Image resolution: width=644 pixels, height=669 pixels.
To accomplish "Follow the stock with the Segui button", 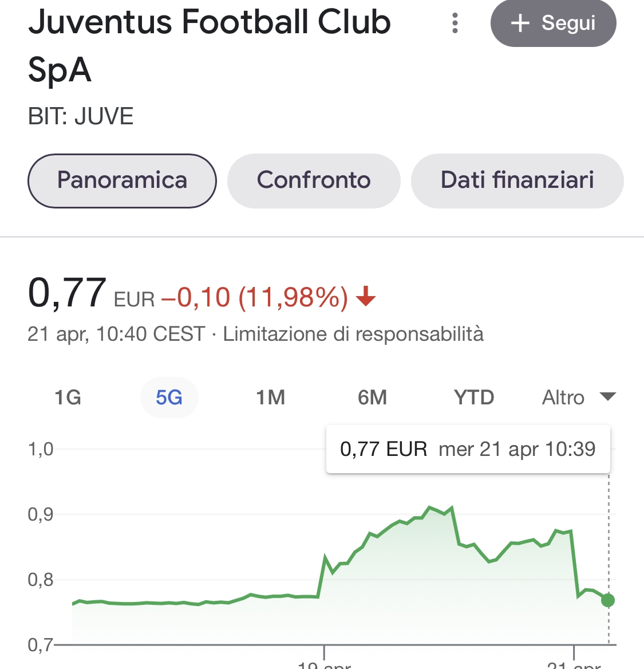I will pyautogui.click(x=553, y=23).
